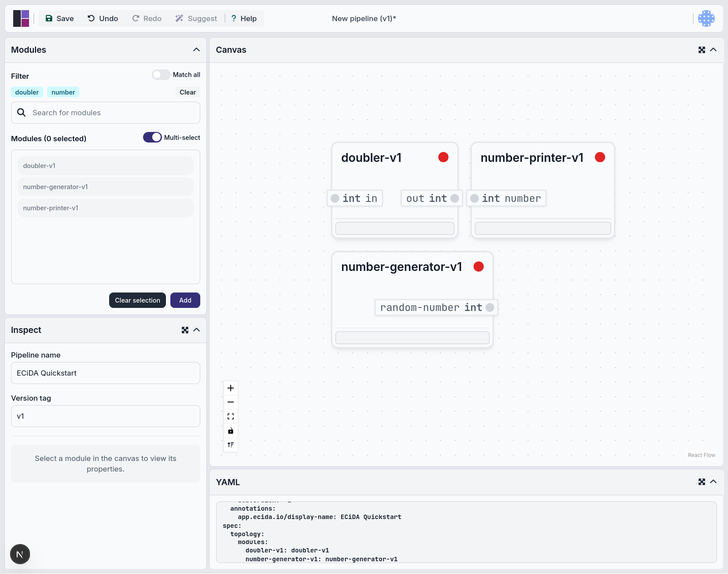Toggle the Match all switch

[161, 75]
